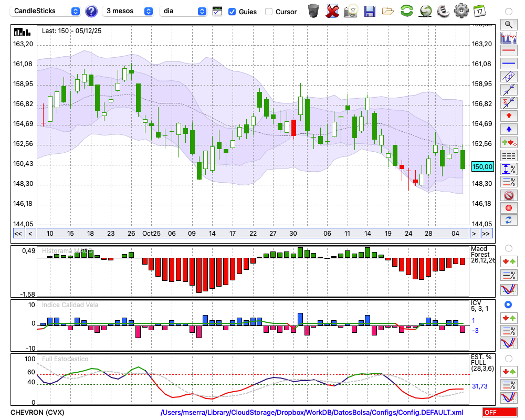Expand the 'dia' interval dropdown
Image resolution: width=525 pixels, height=420 pixels.
tap(183, 11)
